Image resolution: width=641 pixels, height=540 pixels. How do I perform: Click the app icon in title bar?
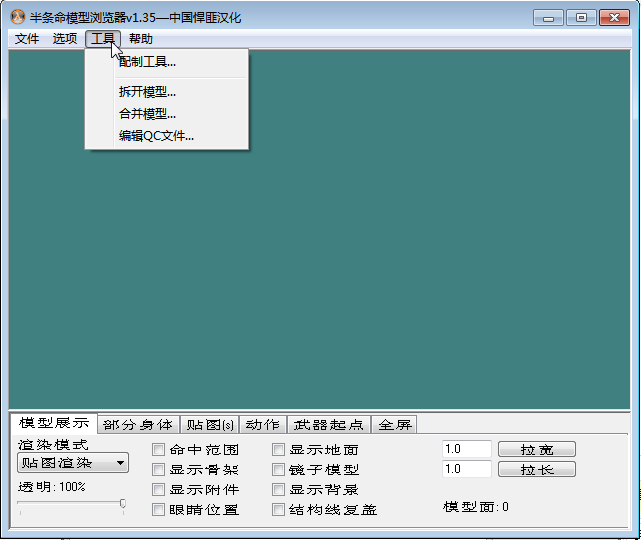(x=17, y=17)
